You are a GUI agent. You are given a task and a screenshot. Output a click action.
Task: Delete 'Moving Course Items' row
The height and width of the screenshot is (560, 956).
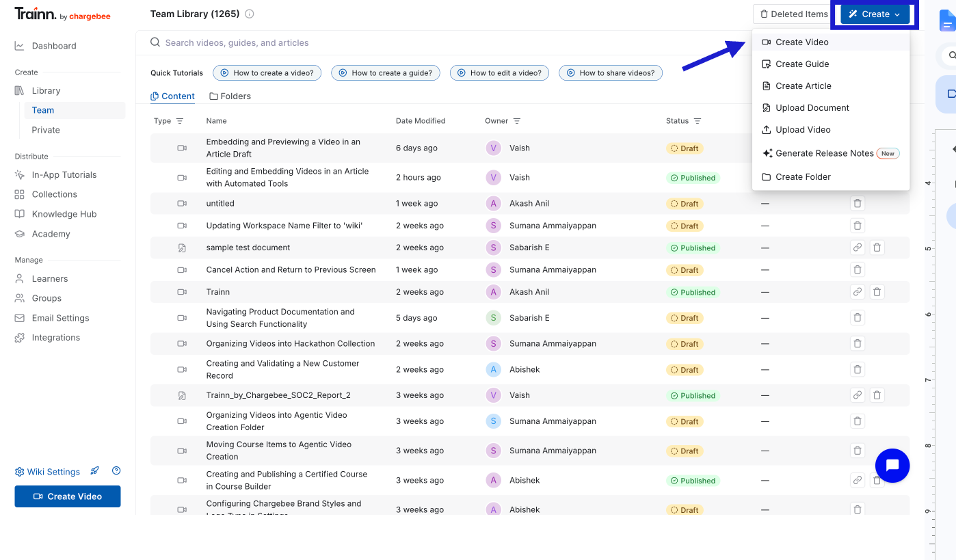click(858, 451)
